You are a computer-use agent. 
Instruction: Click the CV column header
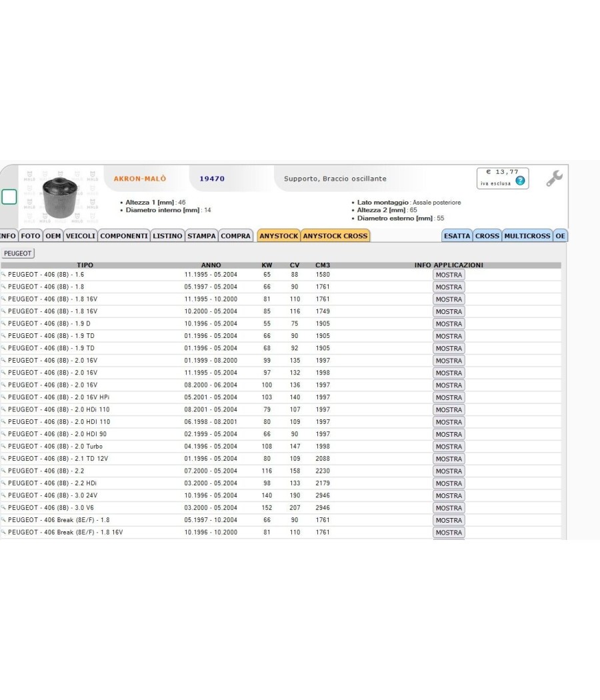[x=295, y=265]
